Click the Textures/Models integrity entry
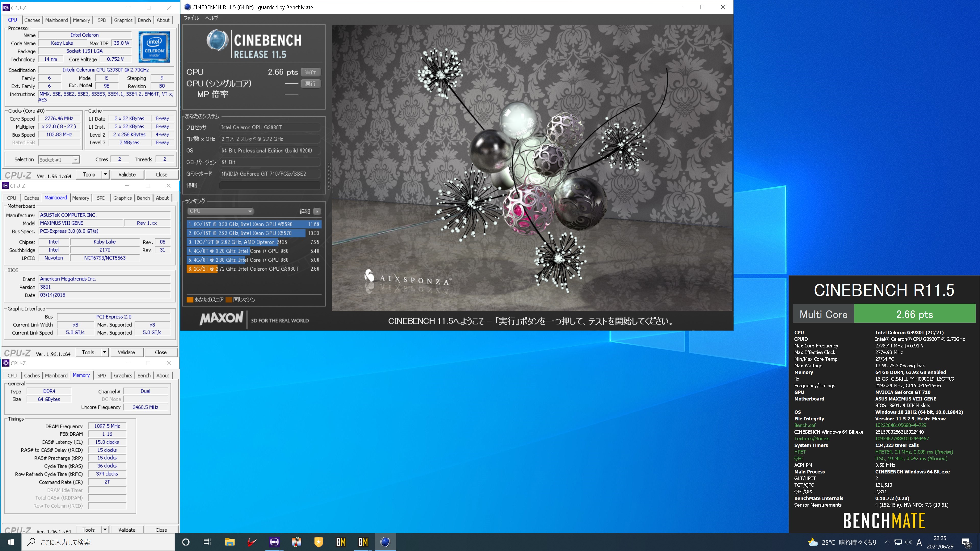The image size is (980, 551). [x=812, y=439]
